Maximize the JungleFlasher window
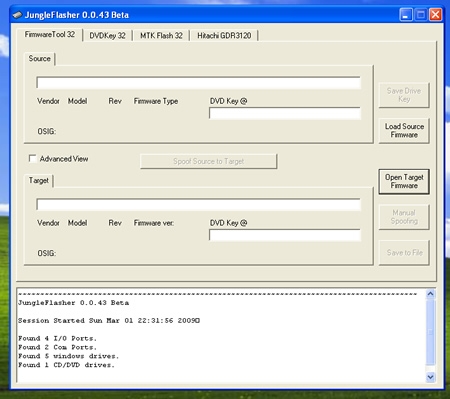The width and height of the screenshot is (450, 399). point(421,15)
